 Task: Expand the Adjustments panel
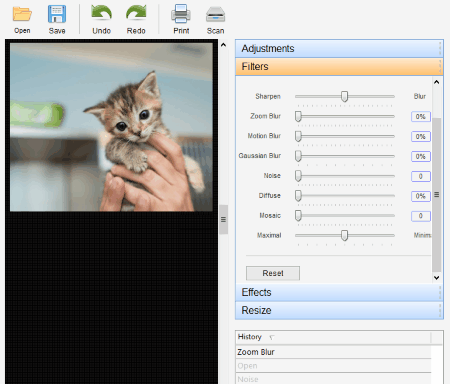(x=339, y=49)
